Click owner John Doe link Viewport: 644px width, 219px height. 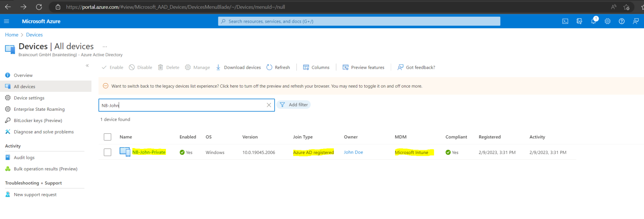[x=353, y=152]
